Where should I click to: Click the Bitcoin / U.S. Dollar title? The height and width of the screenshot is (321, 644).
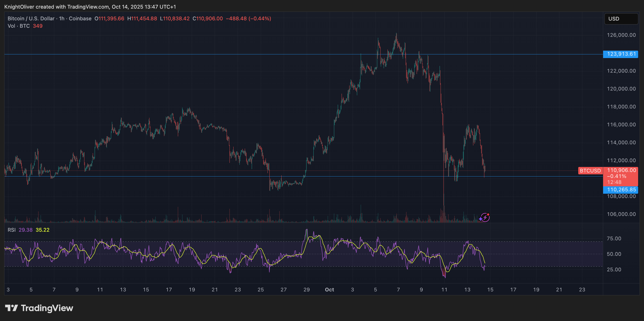(x=31, y=18)
